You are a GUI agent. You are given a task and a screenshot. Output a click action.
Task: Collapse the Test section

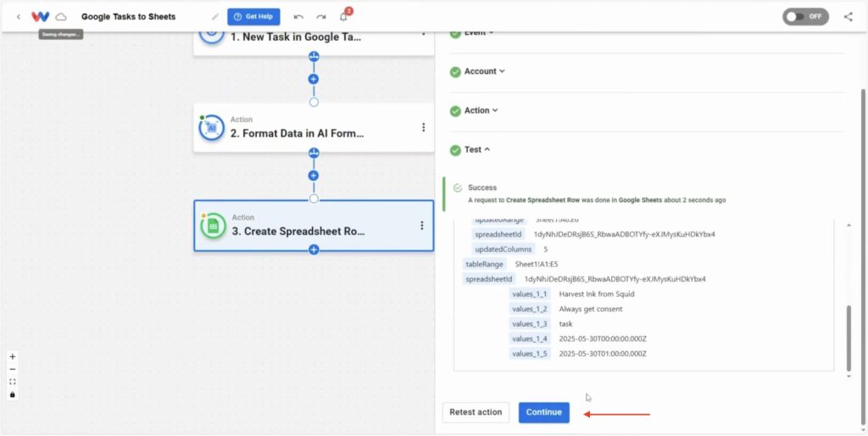477,149
